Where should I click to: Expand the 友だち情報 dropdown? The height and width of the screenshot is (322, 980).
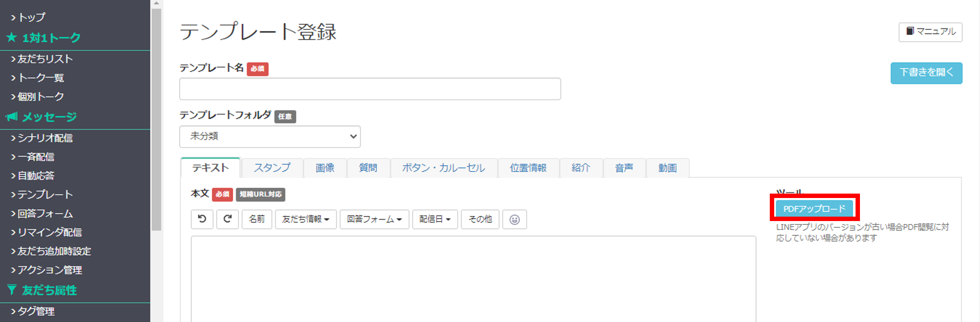306,219
